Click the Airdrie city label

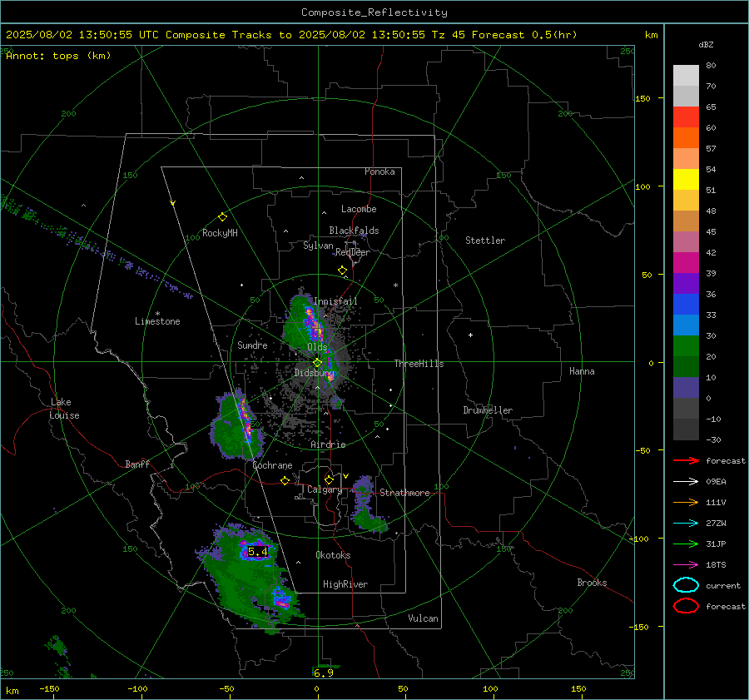[x=328, y=444]
